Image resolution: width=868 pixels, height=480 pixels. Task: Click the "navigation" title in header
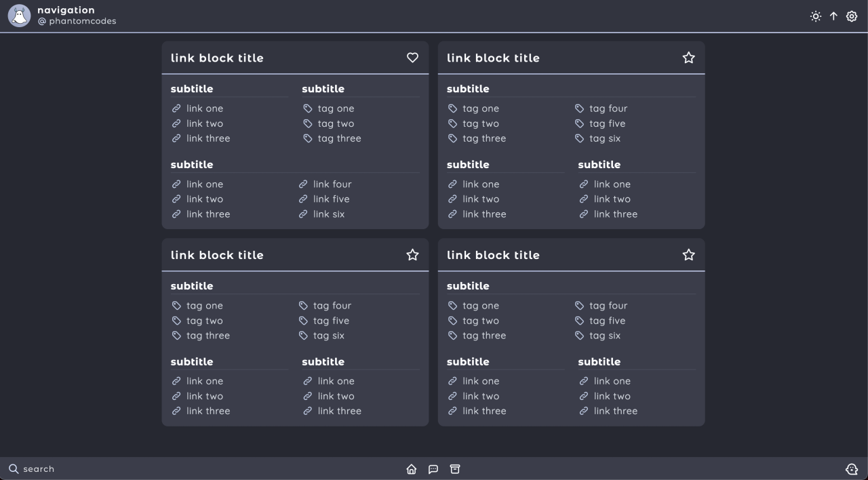66,10
